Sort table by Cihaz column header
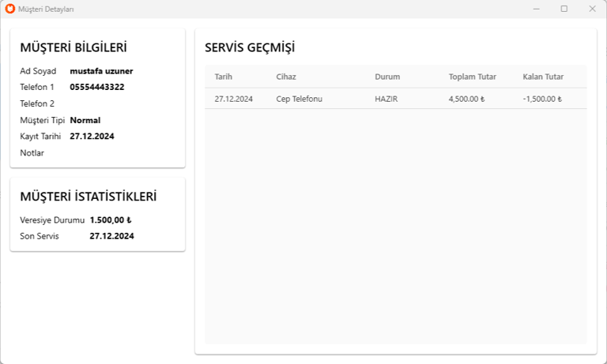Viewport: 607px width, 364px height. (286, 77)
